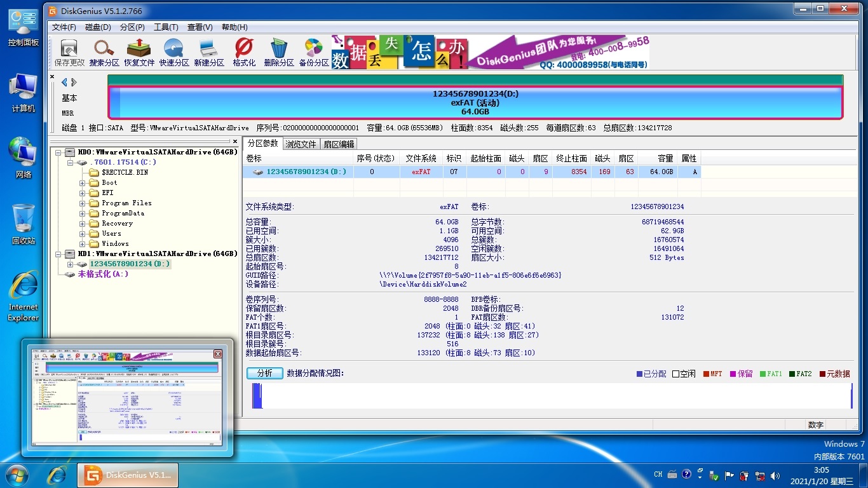Click the 分析 analyze button
The image size is (868, 488).
265,373
